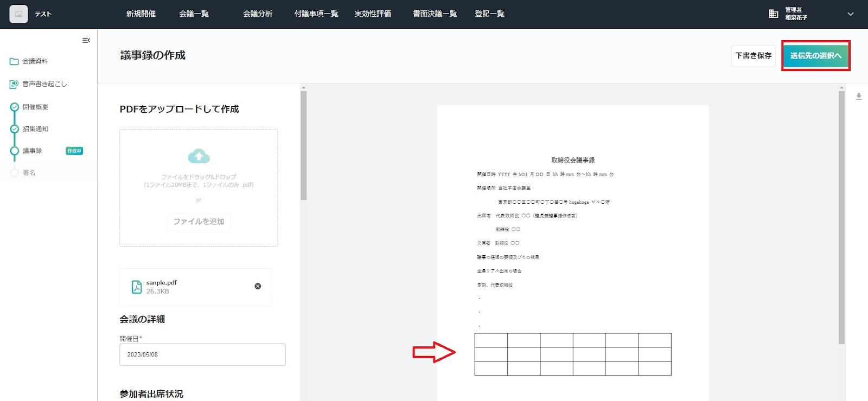Open the 新規開催 menu
The width and height of the screenshot is (868, 401).
tap(141, 14)
